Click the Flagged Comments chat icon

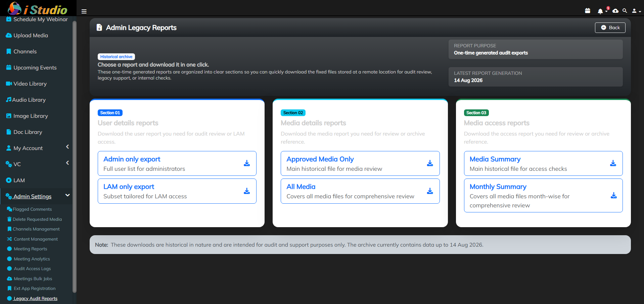coord(9,209)
